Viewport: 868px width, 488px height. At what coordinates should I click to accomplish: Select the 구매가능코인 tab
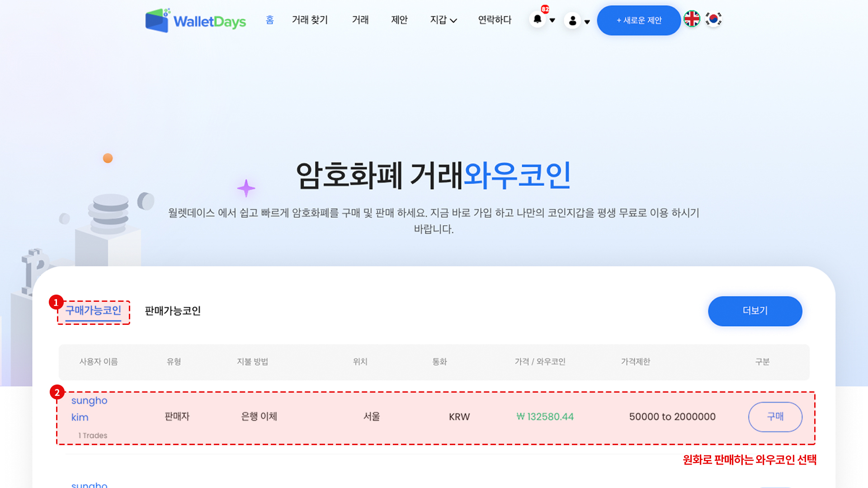click(x=93, y=311)
